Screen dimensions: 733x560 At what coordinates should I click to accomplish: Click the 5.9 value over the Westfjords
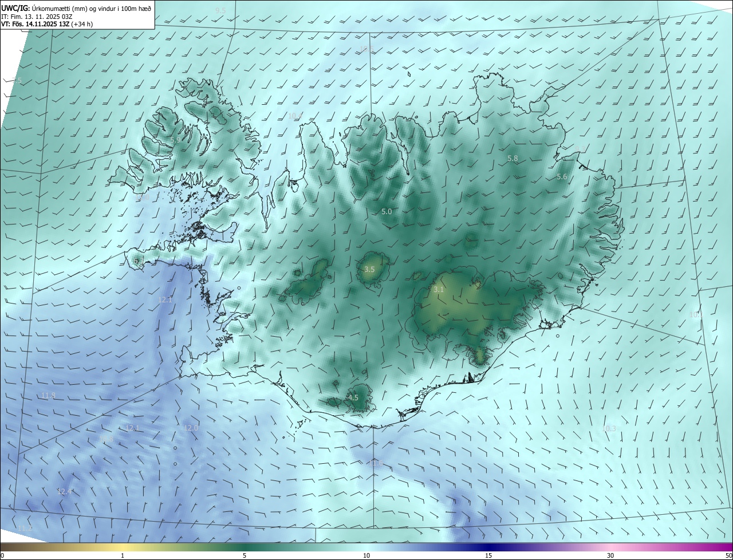point(175,140)
